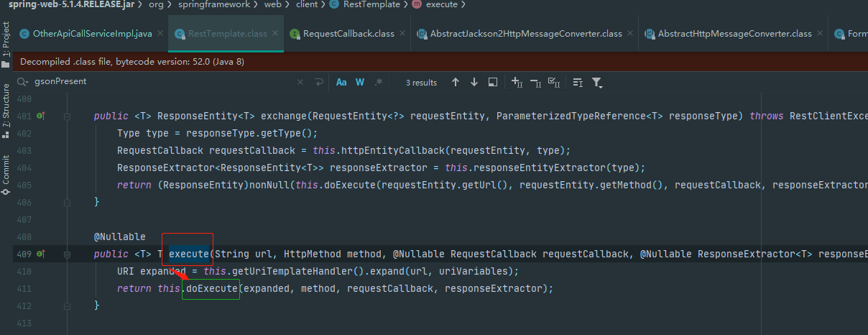The height and width of the screenshot is (335, 868).
Task: Go to next search occurrence arrow
Action: (474, 82)
